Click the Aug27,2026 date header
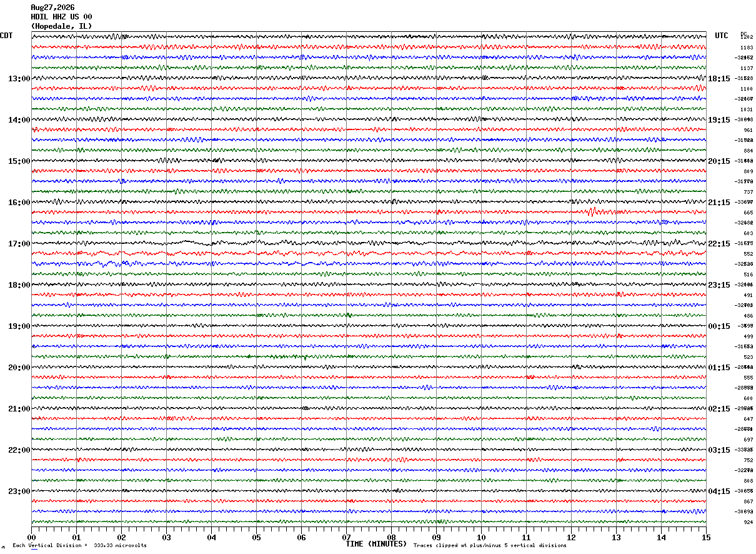756x554 pixels. 52,8
